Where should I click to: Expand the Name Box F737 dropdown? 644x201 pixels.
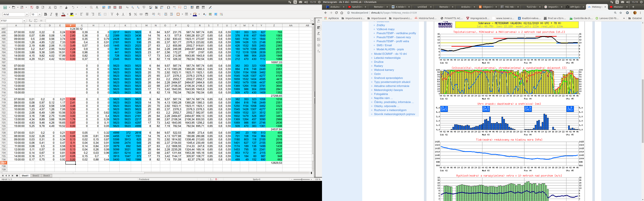tap(24, 21)
